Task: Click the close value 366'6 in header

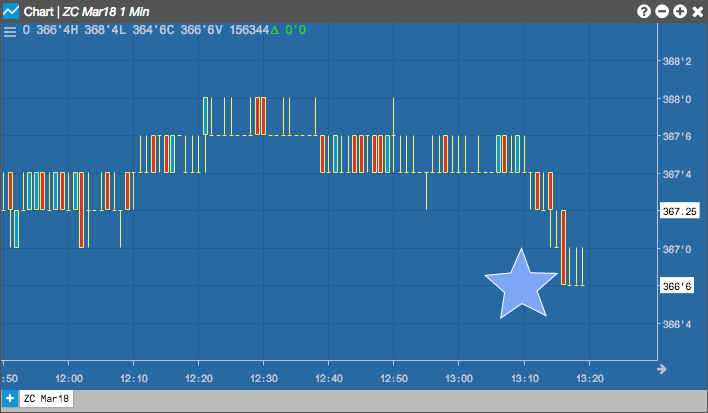Action: (196, 30)
